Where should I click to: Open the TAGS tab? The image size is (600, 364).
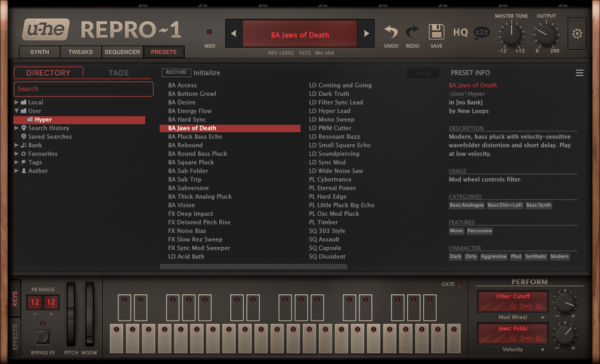pyautogui.click(x=118, y=73)
